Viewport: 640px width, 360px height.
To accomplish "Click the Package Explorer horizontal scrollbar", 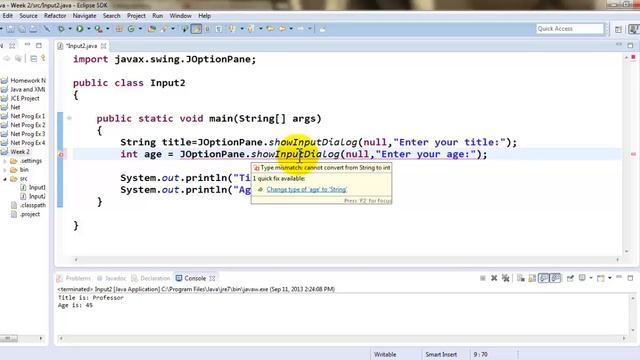I will (x=22, y=338).
